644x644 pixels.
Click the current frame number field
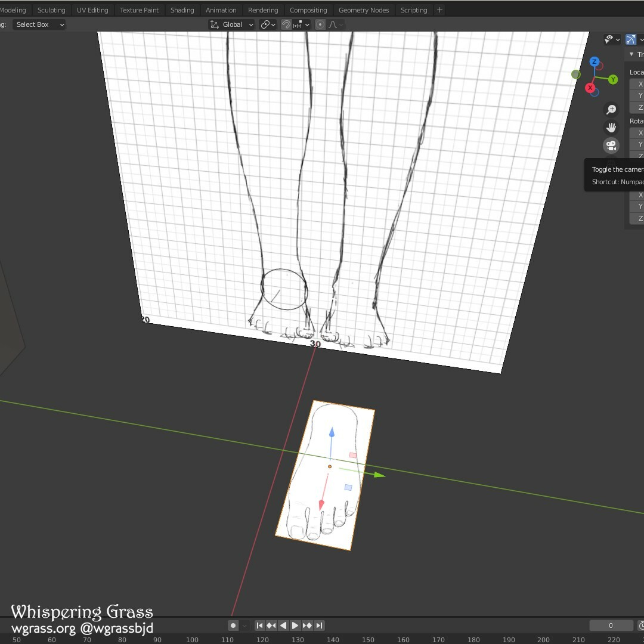[611, 626]
